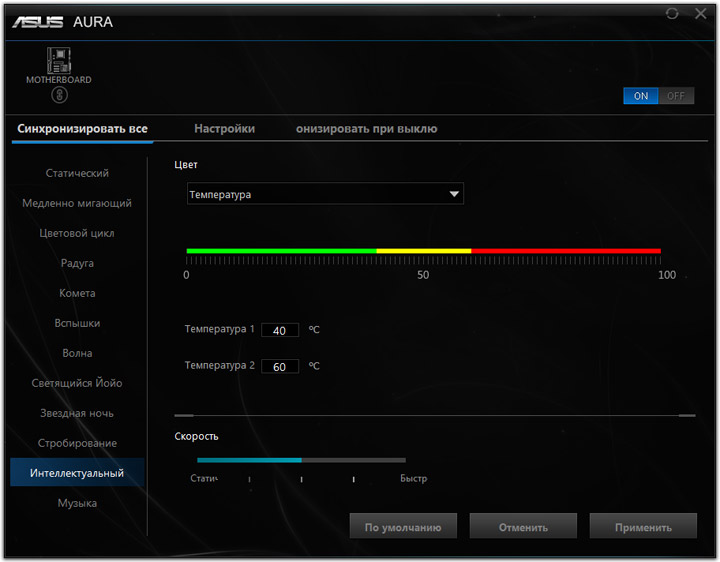Click yellow segment of temperature bar
This screenshot has height=562, width=720.
[424, 251]
